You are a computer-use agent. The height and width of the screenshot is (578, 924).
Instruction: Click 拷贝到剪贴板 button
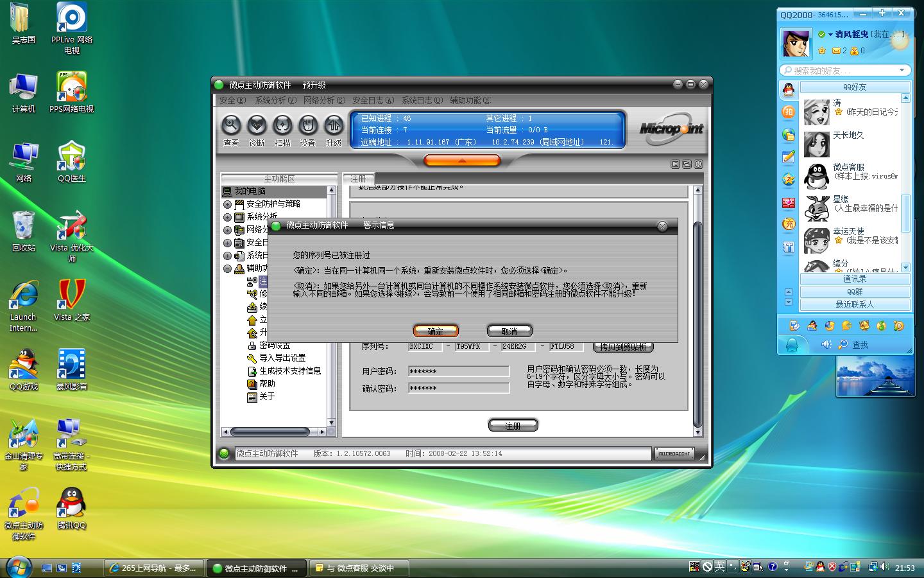(x=622, y=347)
